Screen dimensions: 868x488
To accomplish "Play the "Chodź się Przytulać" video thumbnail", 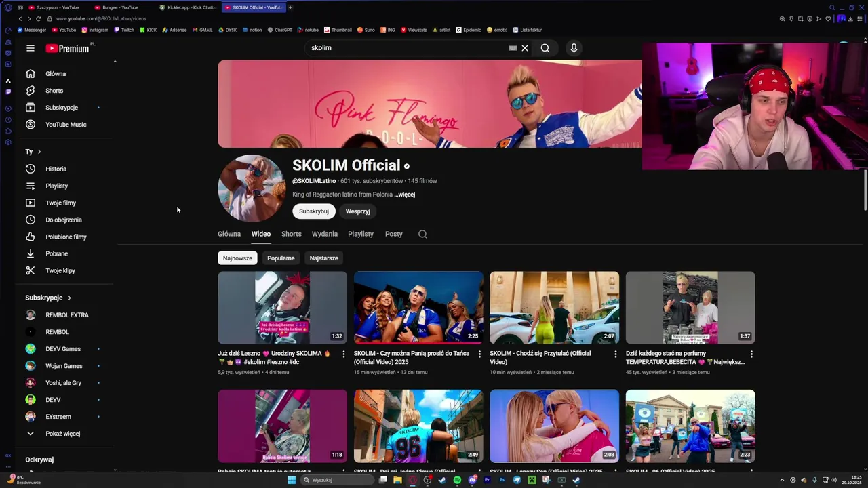I will coord(555,308).
